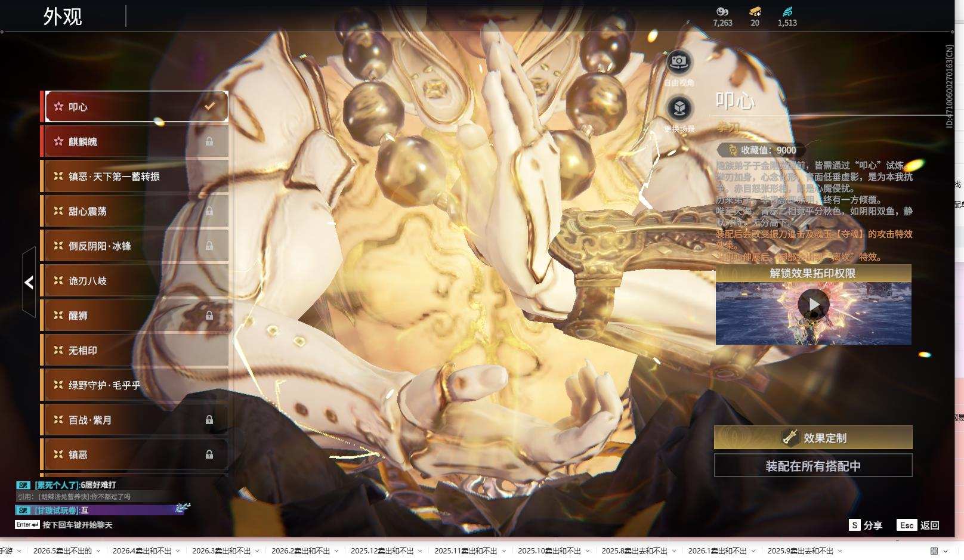Click the 解锁效果拓印权限 banner

813,273
